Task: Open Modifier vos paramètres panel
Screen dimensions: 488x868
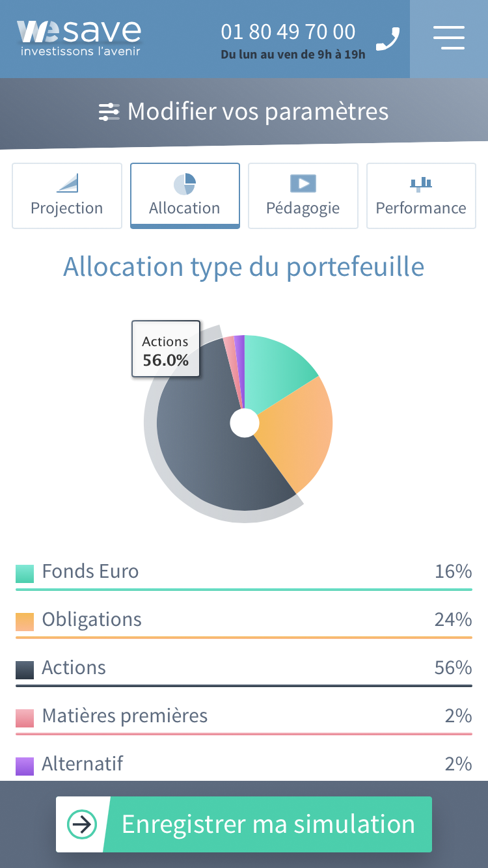Action: coord(244,112)
